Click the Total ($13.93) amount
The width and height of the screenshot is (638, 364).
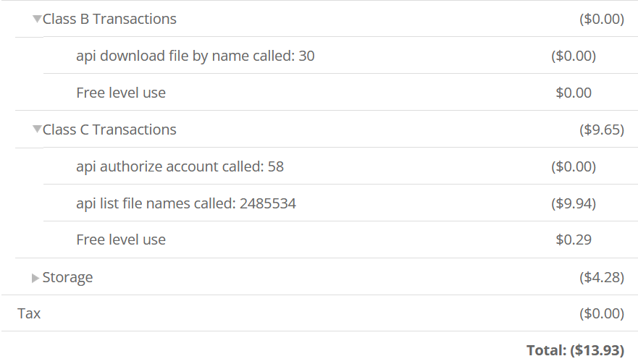(x=575, y=350)
